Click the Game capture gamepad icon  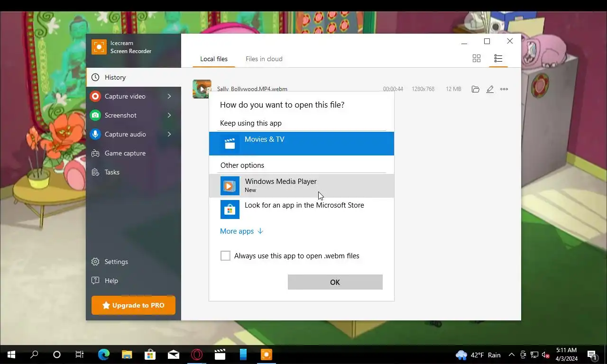[x=95, y=153]
